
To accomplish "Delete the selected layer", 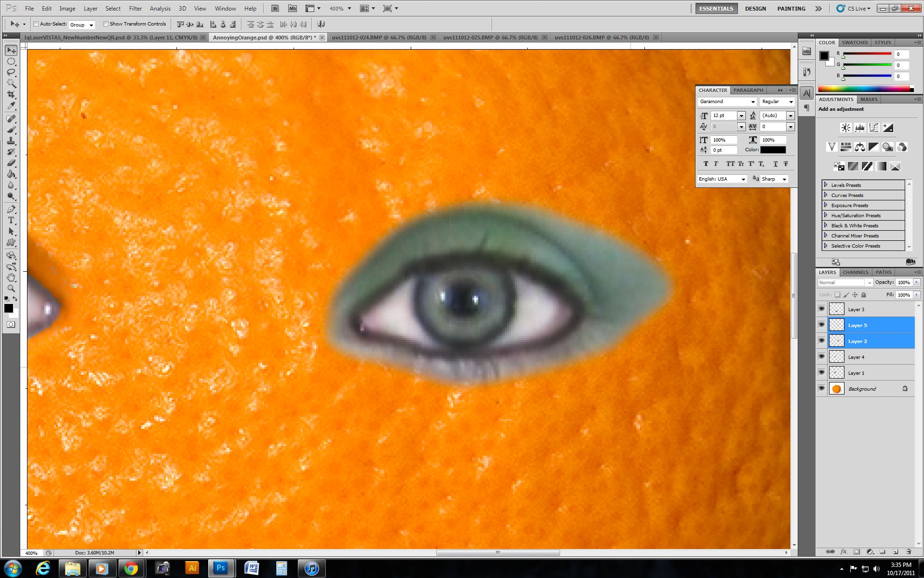I will coord(908,552).
